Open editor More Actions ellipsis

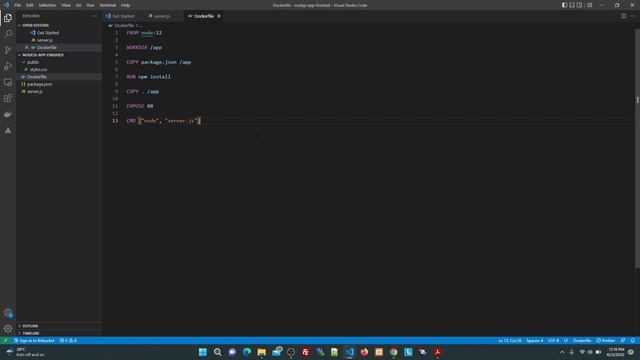[633, 16]
